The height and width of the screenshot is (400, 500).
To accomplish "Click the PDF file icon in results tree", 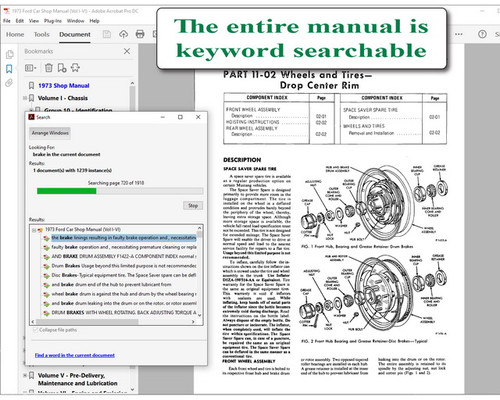I will pos(40,230).
